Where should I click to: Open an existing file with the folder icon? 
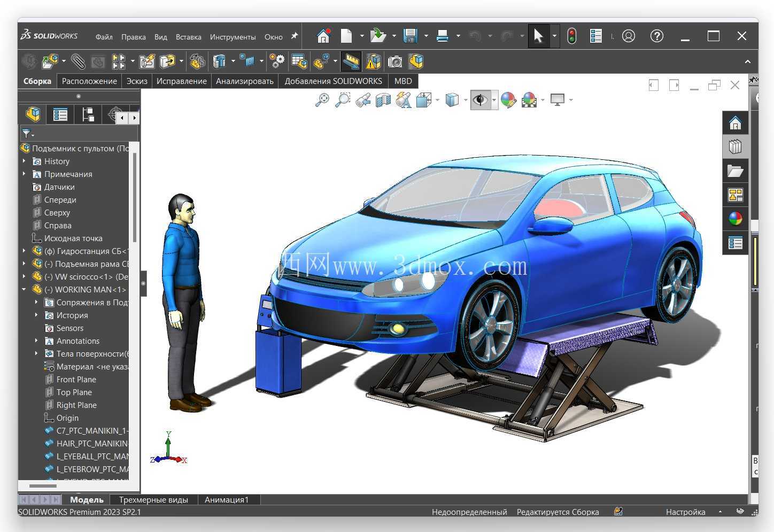378,36
